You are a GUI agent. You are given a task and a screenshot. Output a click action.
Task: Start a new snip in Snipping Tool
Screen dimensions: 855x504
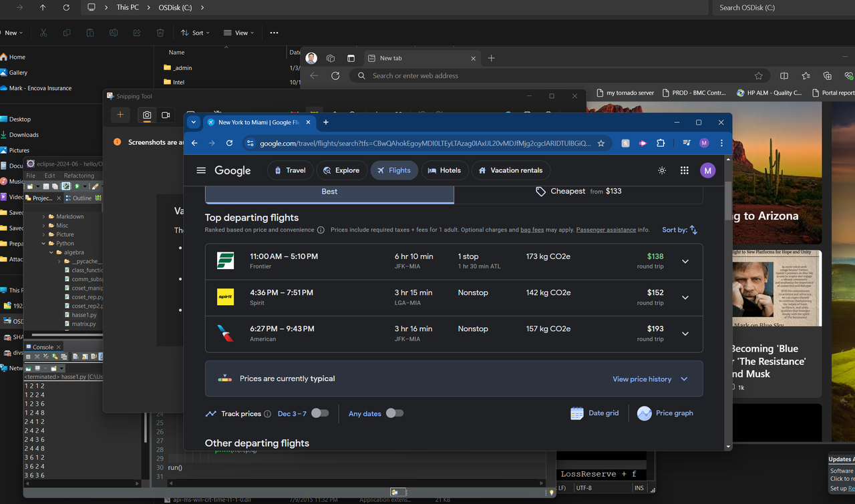(120, 115)
